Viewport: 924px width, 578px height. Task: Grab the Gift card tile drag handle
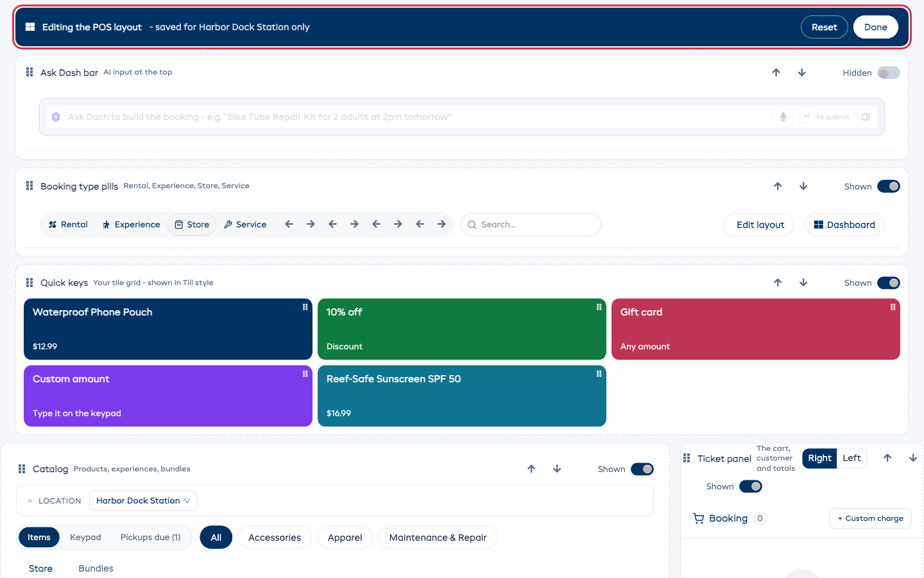[x=893, y=307]
